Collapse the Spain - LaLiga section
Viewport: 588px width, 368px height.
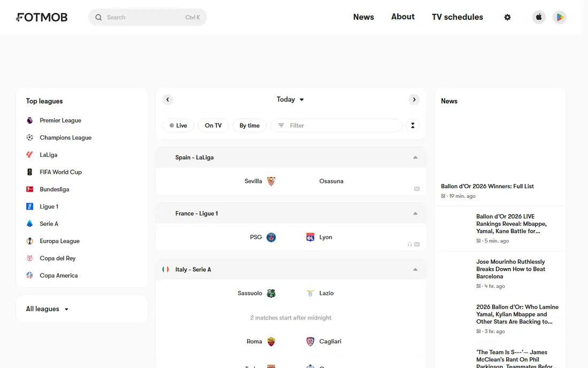coord(415,158)
